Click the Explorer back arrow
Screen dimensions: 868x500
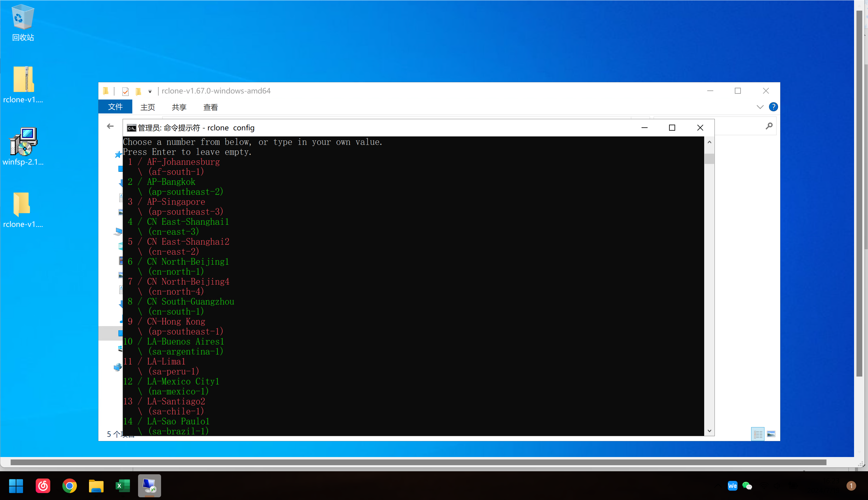click(x=110, y=126)
